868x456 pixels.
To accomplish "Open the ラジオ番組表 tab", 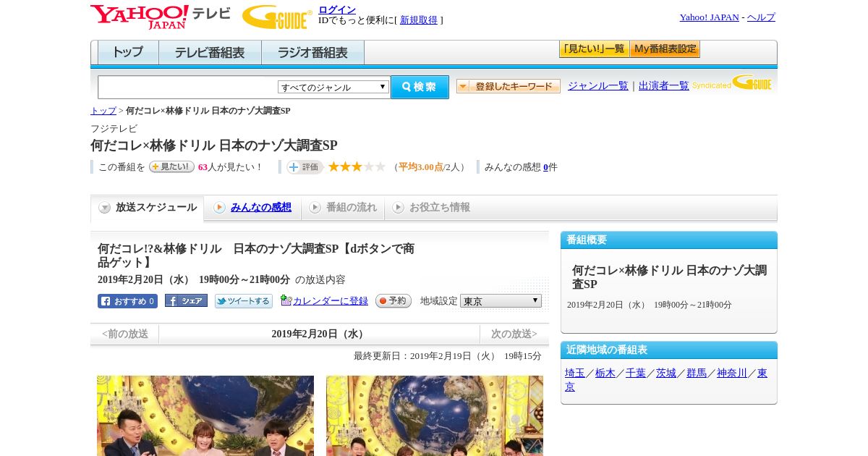I will coord(312,53).
